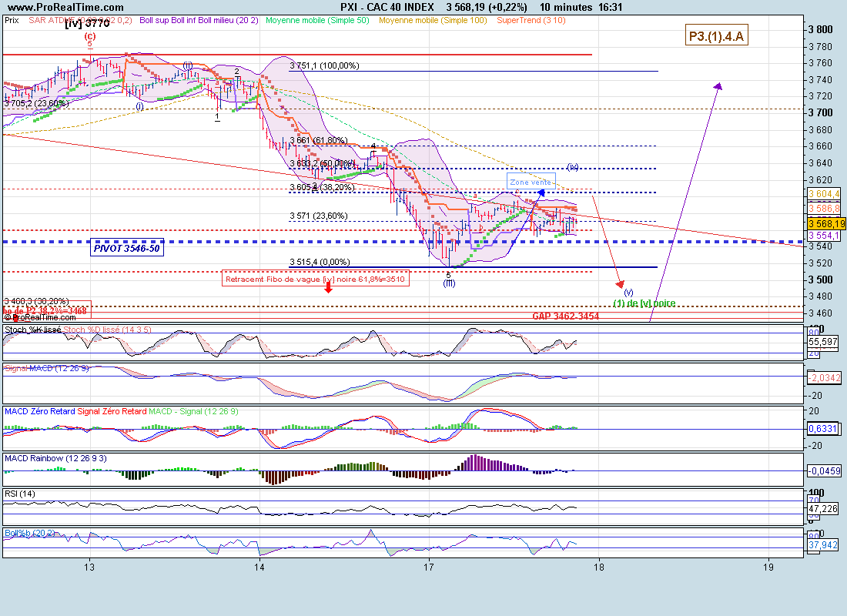The image size is (847, 616).
Task: Click the Signal MACD (12 26 9) label
Action: click(47, 369)
